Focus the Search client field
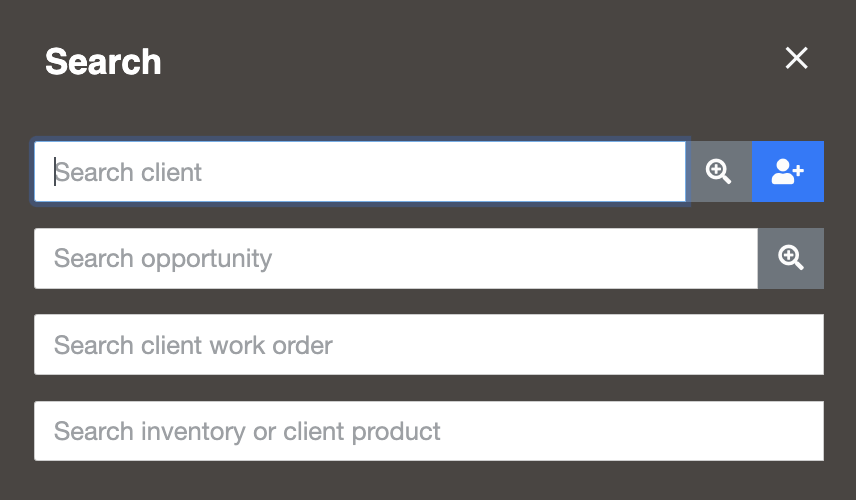The height and width of the screenshot is (500, 856). pos(360,171)
